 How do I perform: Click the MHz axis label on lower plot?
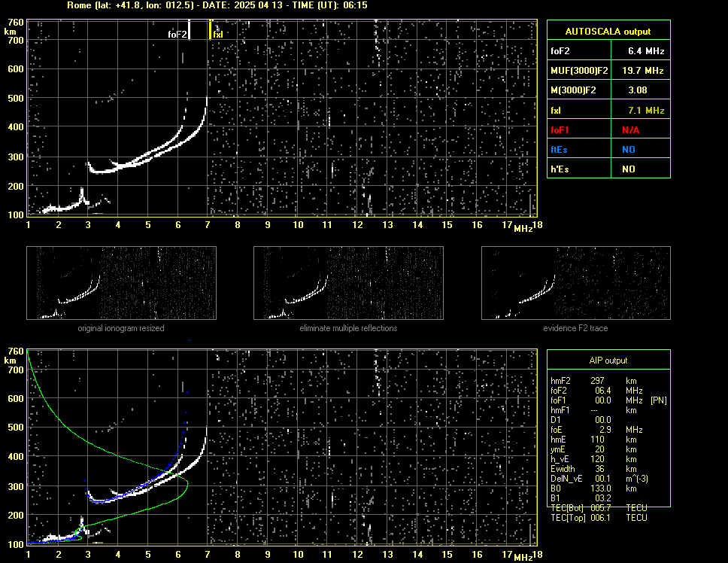(x=523, y=558)
